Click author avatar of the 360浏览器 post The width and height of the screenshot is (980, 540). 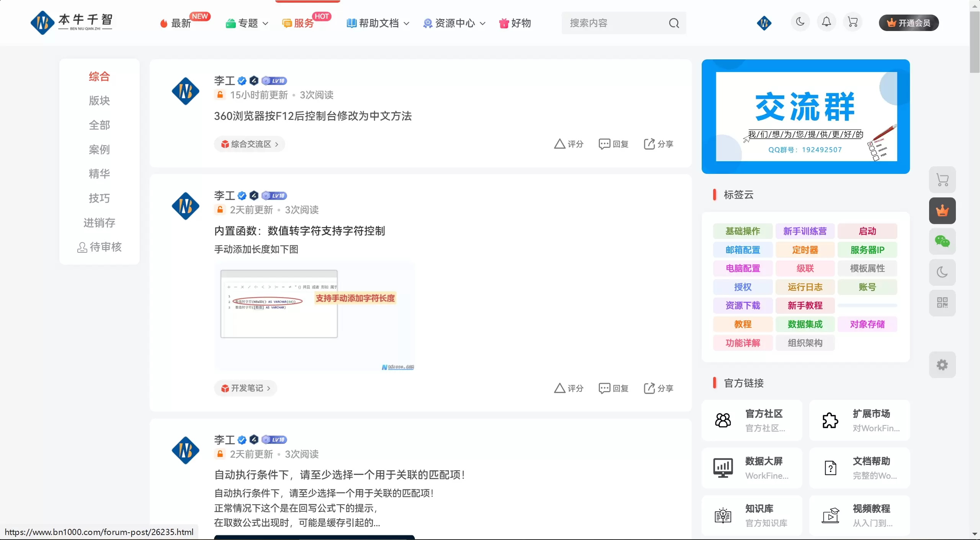tap(186, 91)
